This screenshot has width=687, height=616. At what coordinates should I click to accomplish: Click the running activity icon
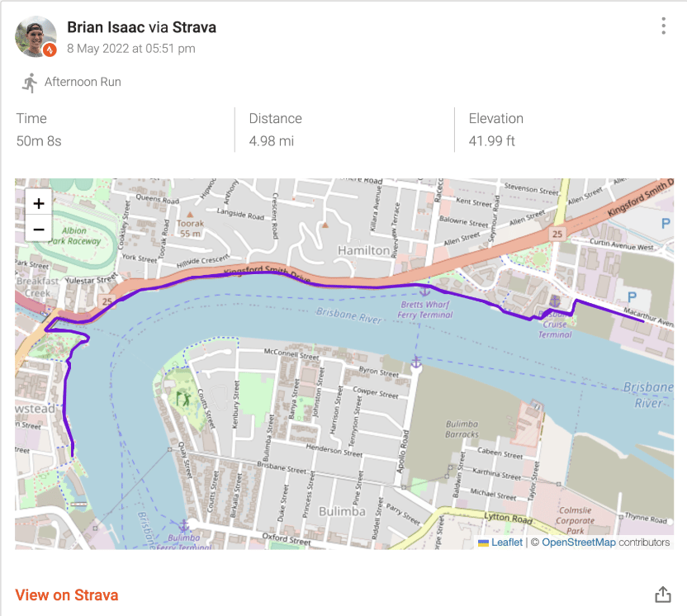point(30,83)
